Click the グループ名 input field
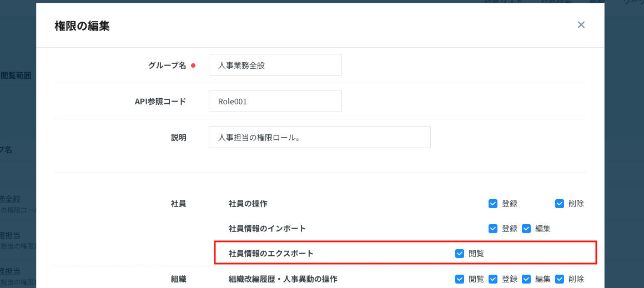The image size is (644, 288). [275, 65]
